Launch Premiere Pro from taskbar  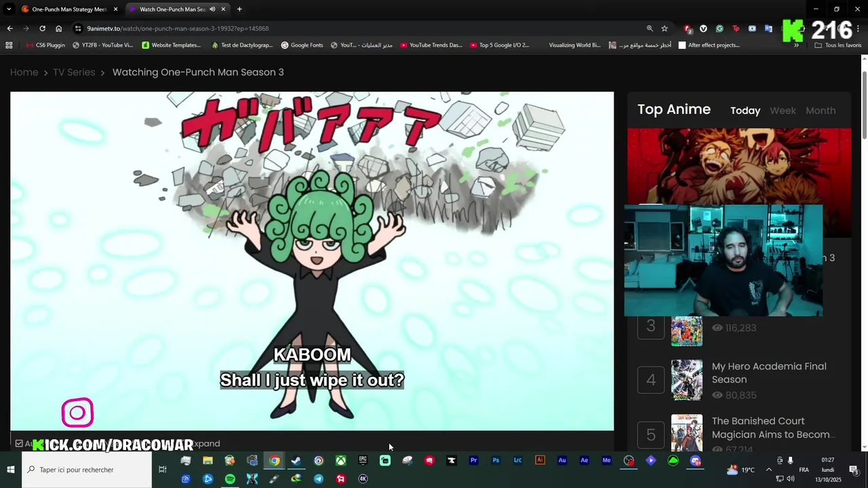point(473,461)
